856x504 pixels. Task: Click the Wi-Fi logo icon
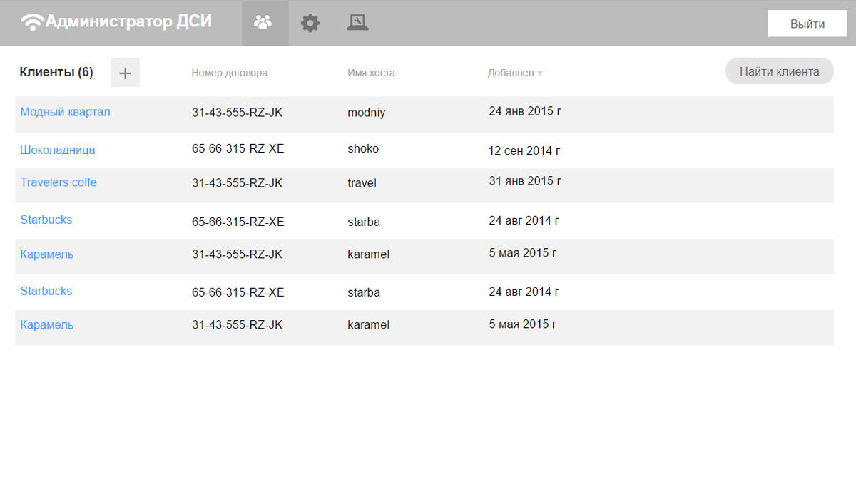[32, 23]
